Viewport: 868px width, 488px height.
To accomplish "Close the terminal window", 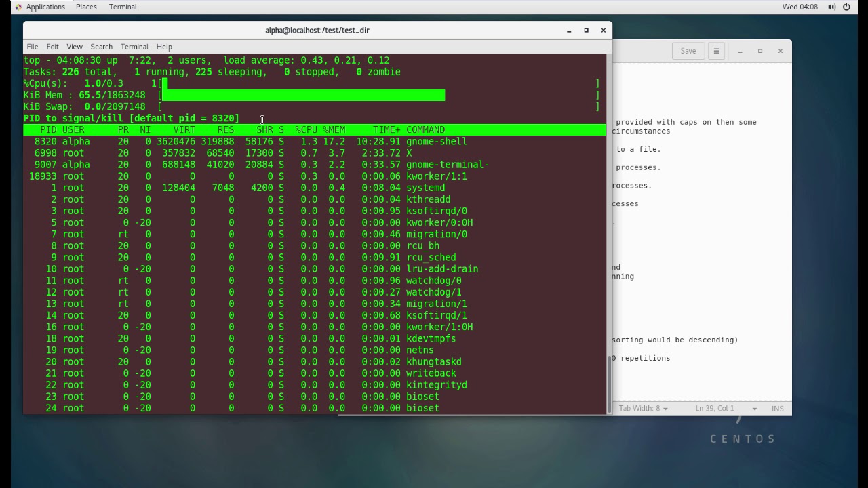I will tap(603, 30).
